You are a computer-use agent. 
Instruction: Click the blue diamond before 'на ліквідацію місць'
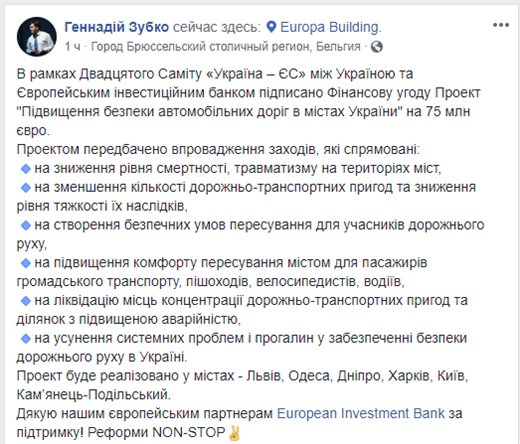26,301
